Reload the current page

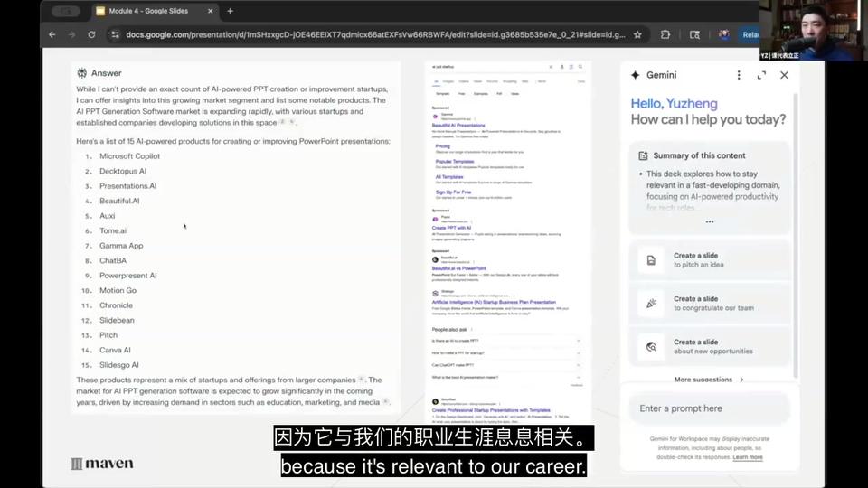click(91, 34)
